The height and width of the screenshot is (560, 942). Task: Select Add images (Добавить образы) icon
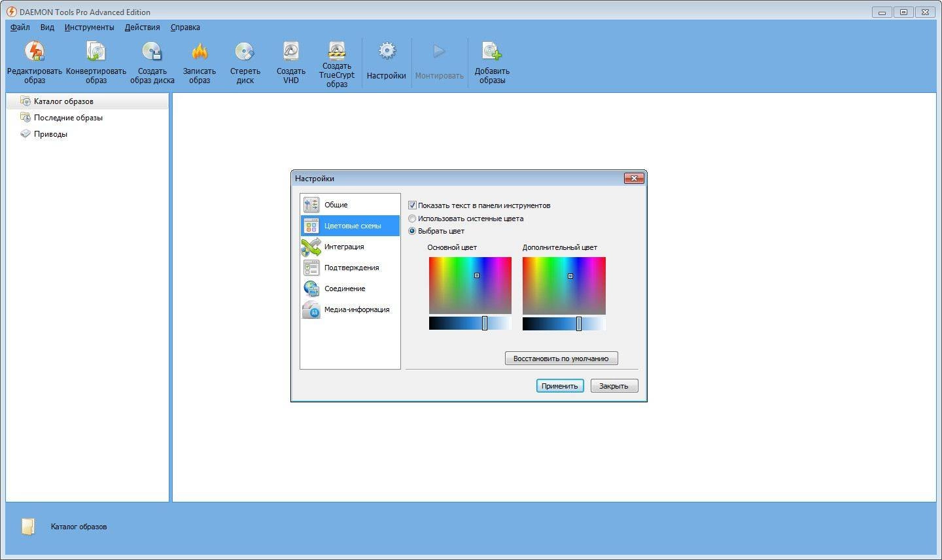[x=492, y=51]
